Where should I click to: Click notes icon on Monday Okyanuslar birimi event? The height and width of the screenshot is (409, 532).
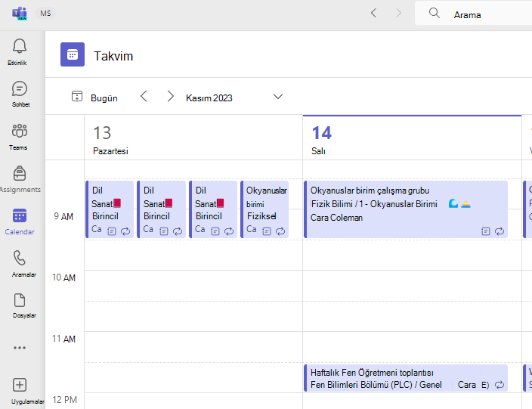pos(267,231)
